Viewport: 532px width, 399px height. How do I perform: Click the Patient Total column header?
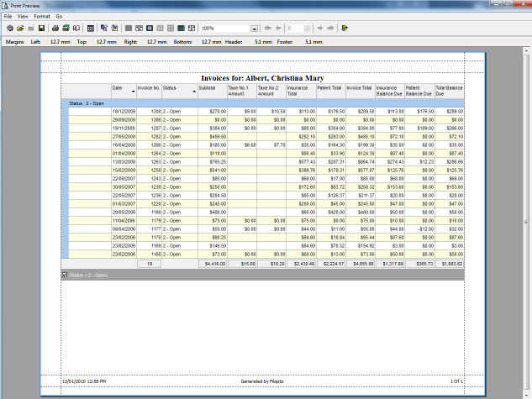click(331, 92)
